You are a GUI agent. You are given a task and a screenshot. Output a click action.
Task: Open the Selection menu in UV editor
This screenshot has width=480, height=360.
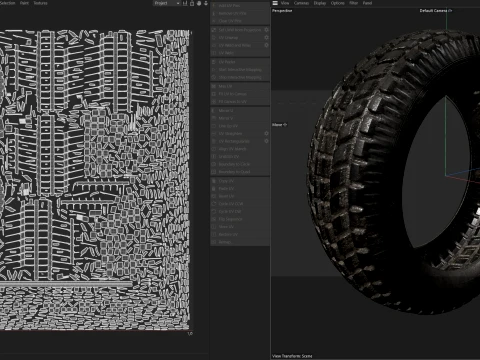click(7, 3)
